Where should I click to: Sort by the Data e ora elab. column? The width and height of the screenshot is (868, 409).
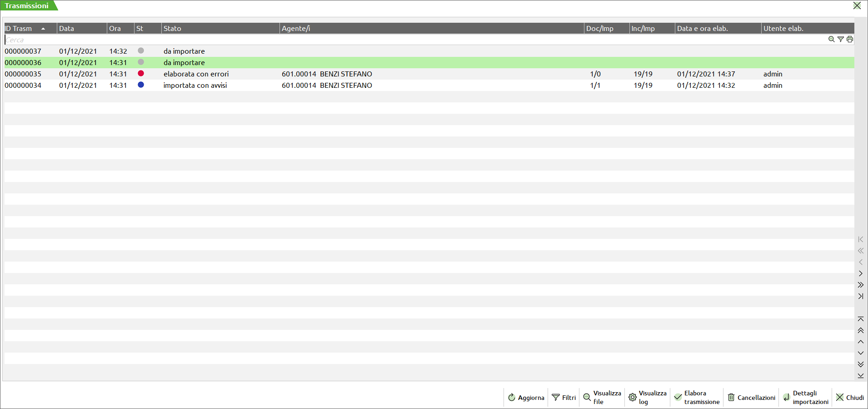(x=703, y=28)
